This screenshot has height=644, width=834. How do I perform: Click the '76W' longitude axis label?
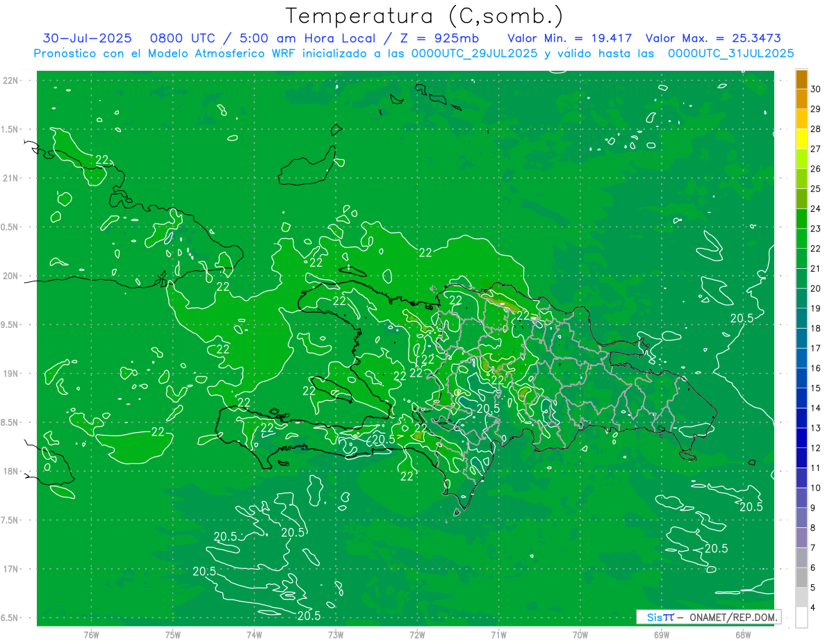pos(91,634)
